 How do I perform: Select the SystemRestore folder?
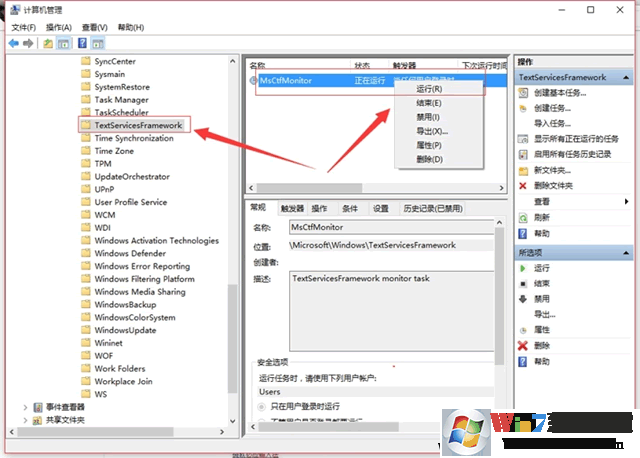click(122, 87)
